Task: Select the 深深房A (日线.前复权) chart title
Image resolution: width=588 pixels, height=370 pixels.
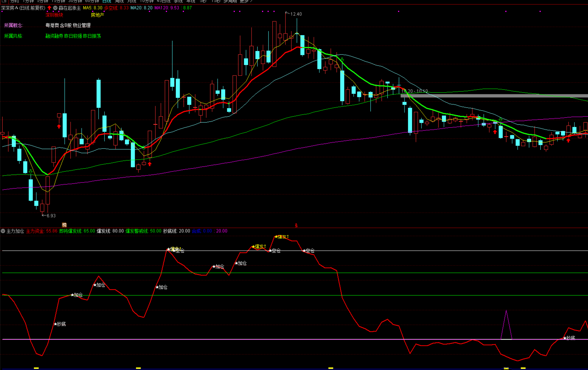Action: pyautogui.click(x=23, y=8)
